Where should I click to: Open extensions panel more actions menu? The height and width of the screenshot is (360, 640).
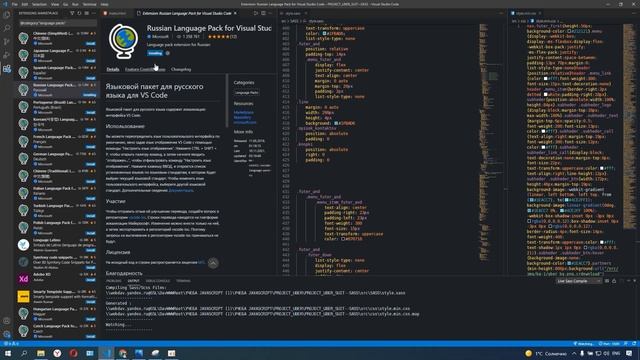(93, 13)
